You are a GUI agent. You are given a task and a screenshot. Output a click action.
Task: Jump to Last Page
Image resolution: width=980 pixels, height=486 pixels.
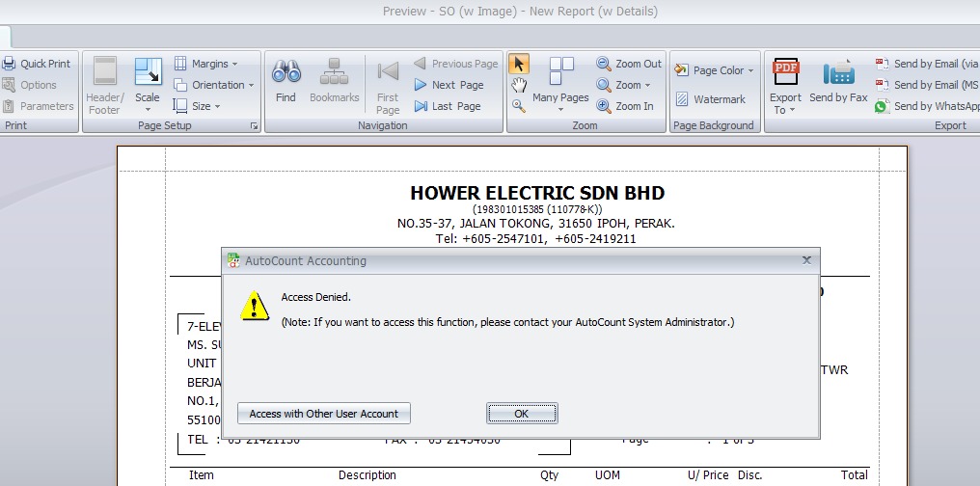tap(448, 106)
